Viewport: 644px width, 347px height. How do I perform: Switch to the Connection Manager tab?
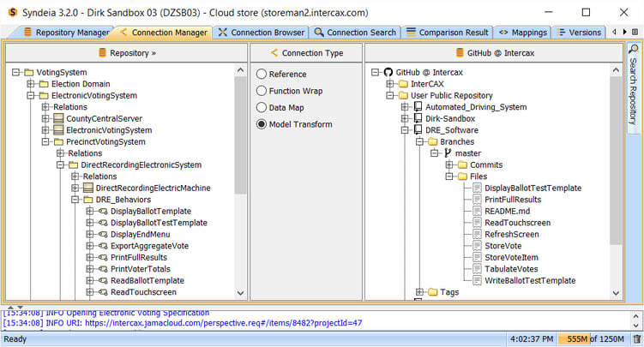tap(163, 33)
